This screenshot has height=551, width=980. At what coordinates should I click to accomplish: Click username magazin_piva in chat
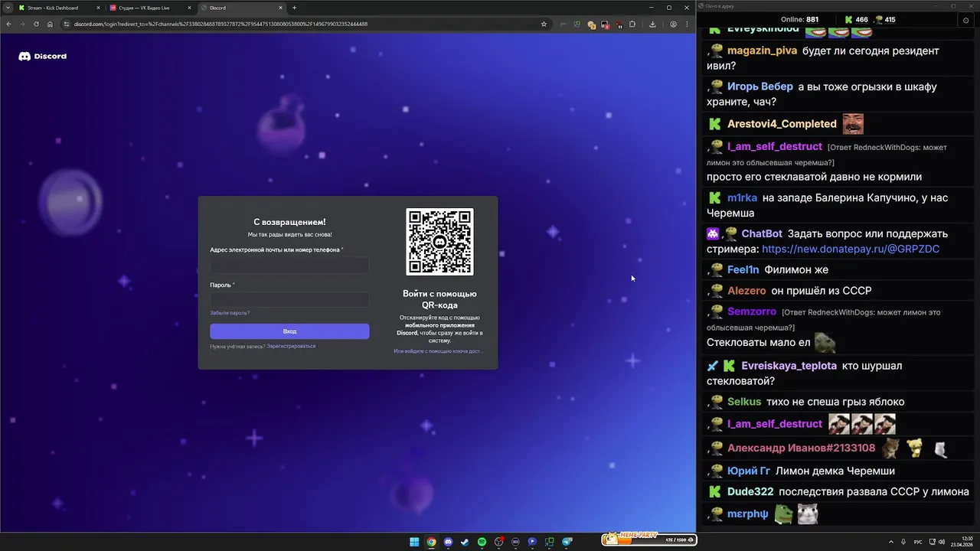tap(762, 51)
